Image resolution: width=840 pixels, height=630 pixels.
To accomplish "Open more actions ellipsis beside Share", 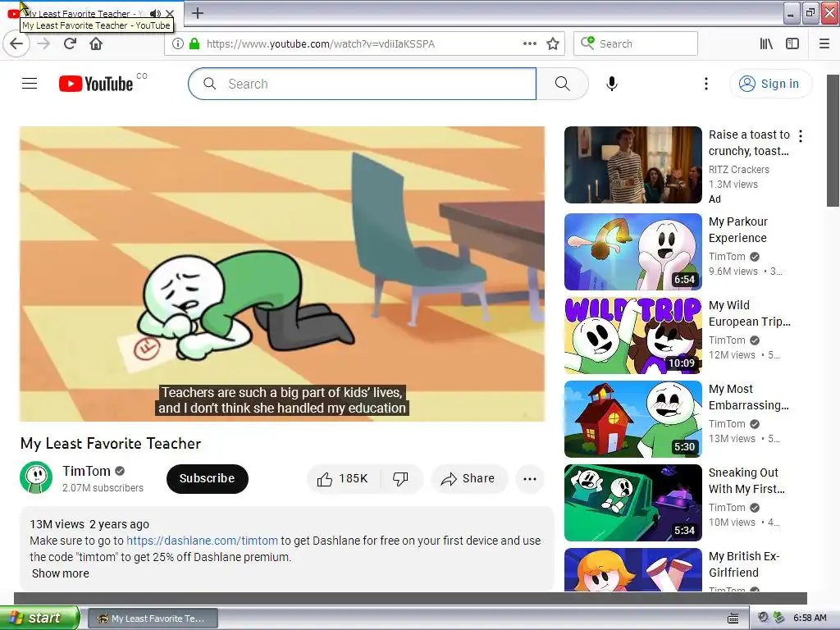I will (x=530, y=478).
